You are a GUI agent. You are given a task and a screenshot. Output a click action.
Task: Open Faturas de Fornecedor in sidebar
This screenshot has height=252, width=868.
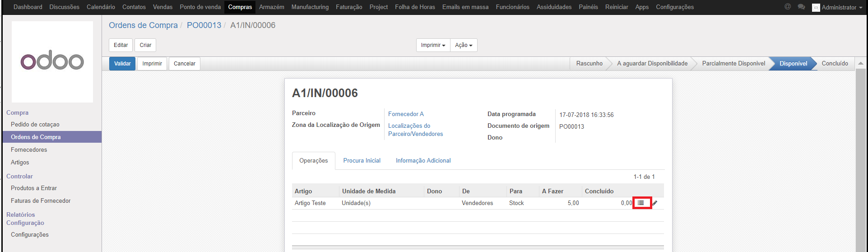pyautogui.click(x=41, y=201)
